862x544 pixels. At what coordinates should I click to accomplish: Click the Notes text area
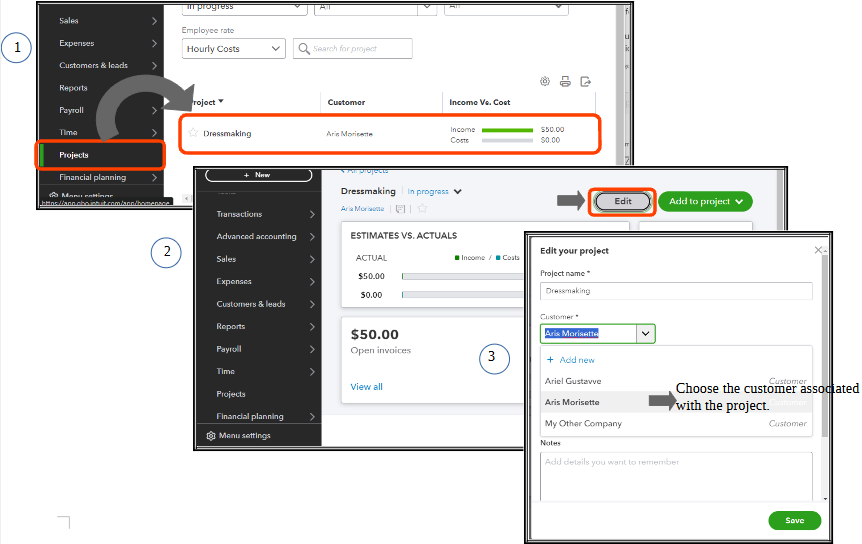[x=676, y=476]
